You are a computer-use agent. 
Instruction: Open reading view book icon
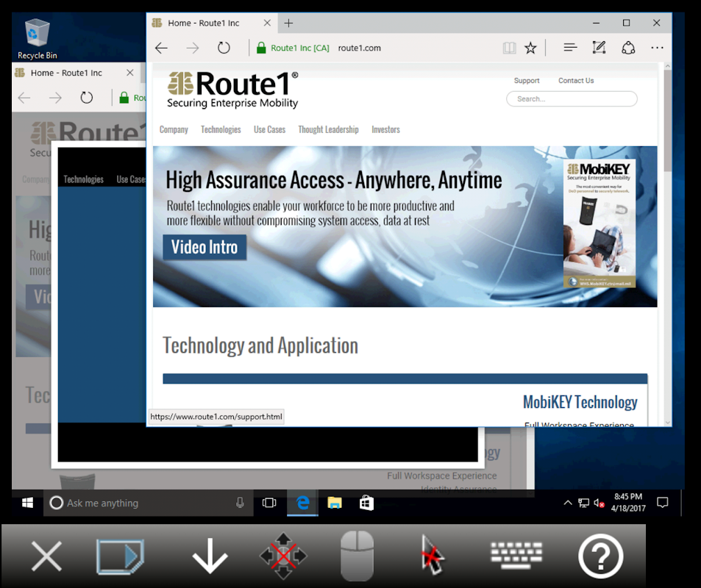tap(509, 48)
